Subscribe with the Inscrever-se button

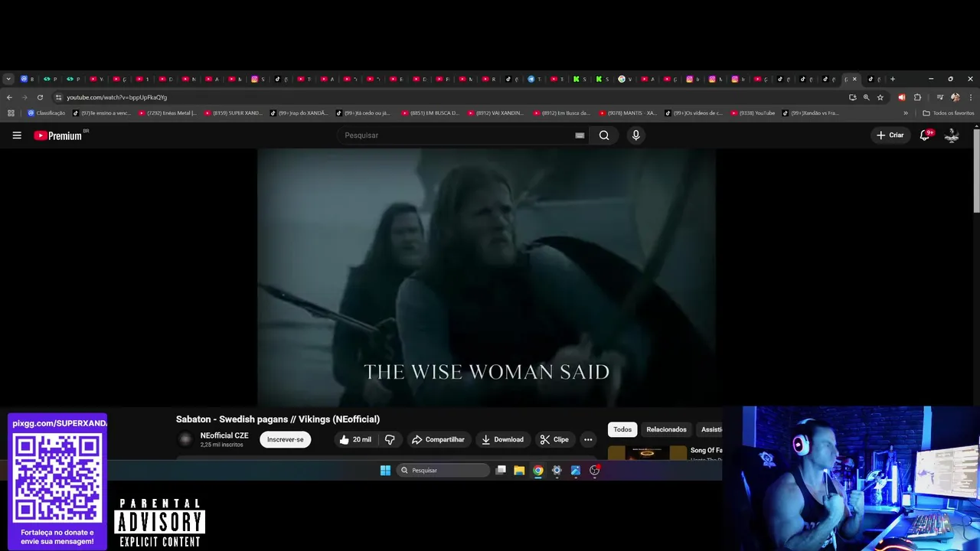[x=286, y=439]
